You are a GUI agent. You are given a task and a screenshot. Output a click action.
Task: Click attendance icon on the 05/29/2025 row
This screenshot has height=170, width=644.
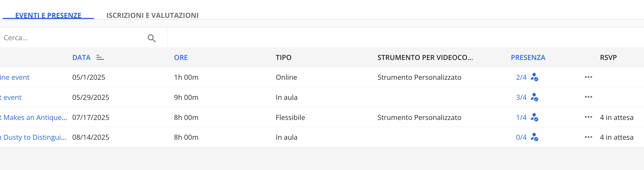[x=534, y=97]
